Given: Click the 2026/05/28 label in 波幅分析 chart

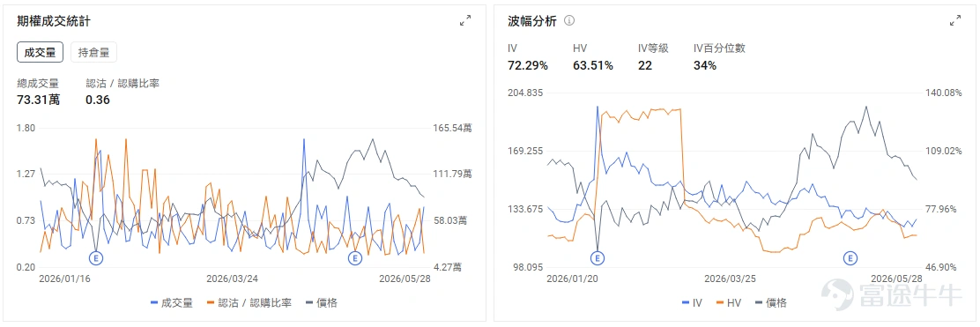Looking at the screenshot, I should tap(896, 279).
